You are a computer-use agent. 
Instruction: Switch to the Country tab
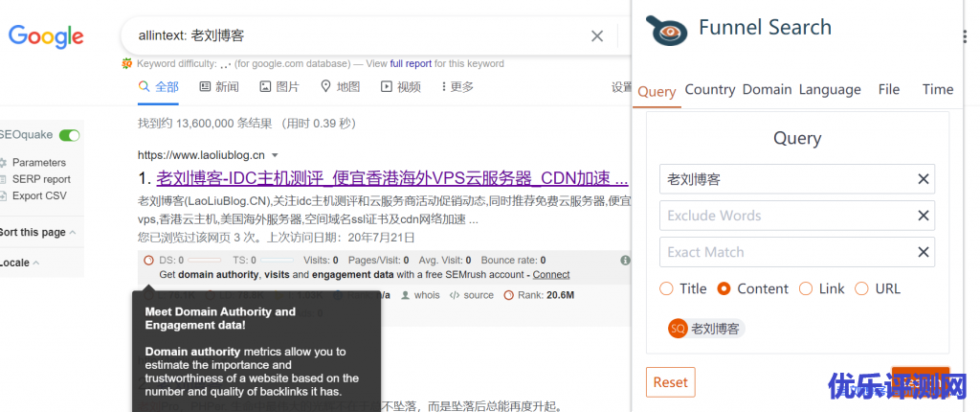coord(710,89)
